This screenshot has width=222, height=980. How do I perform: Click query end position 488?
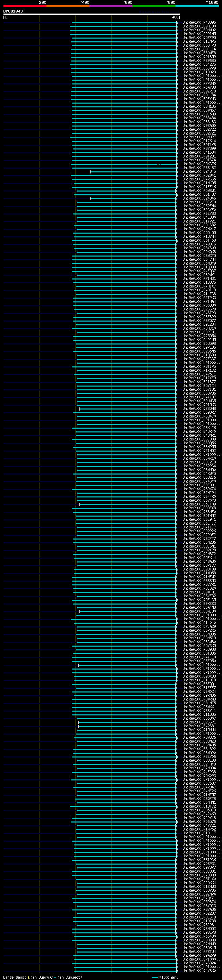coord(175,17)
